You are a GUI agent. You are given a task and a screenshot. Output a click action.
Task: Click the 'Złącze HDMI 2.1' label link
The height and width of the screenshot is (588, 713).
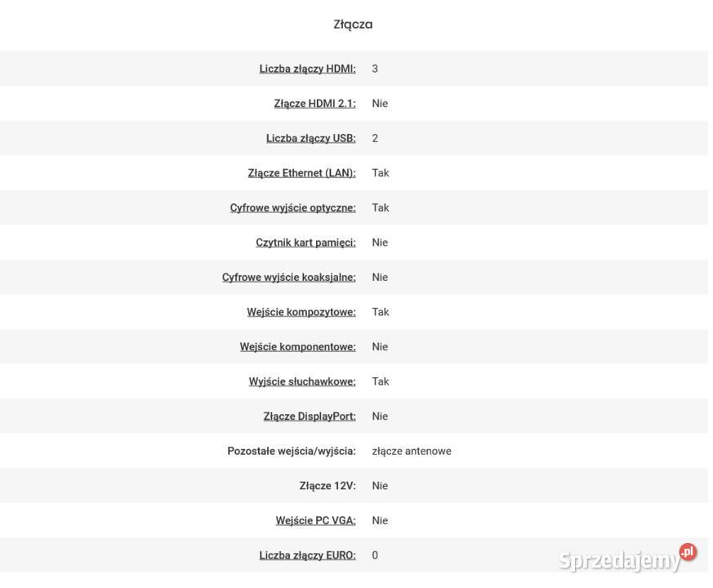[x=314, y=104]
